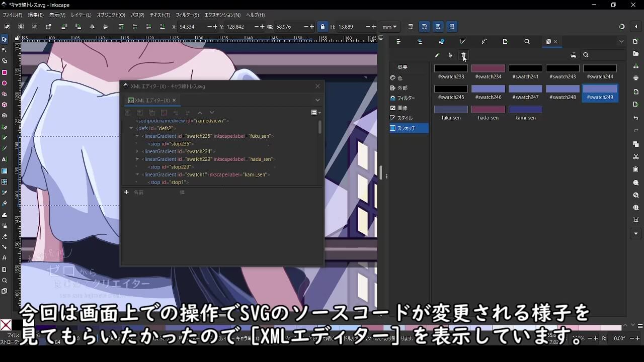Image resolution: width=644 pixels, height=362 pixels.
Task: Select the Star and polygon tool
Action: coord(5,94)
